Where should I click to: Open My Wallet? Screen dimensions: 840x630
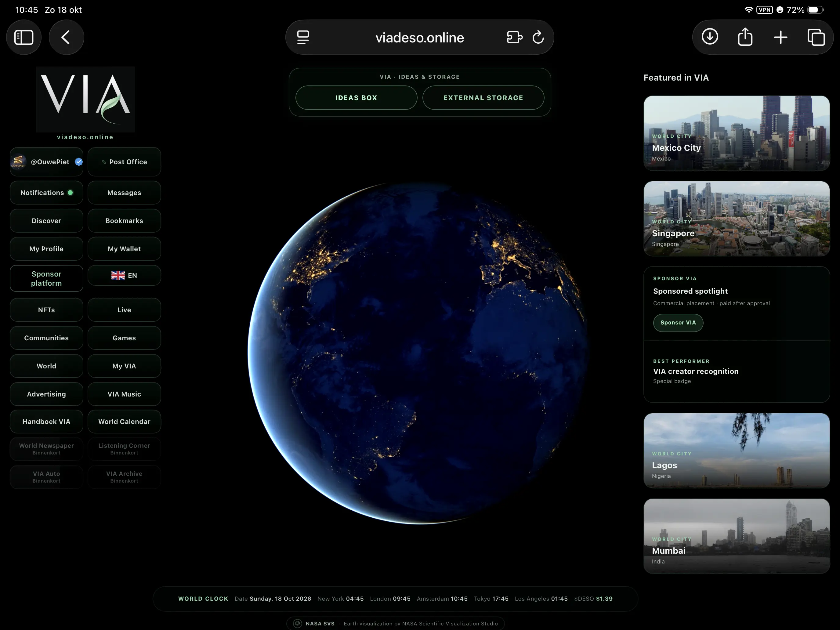[124, 249]
